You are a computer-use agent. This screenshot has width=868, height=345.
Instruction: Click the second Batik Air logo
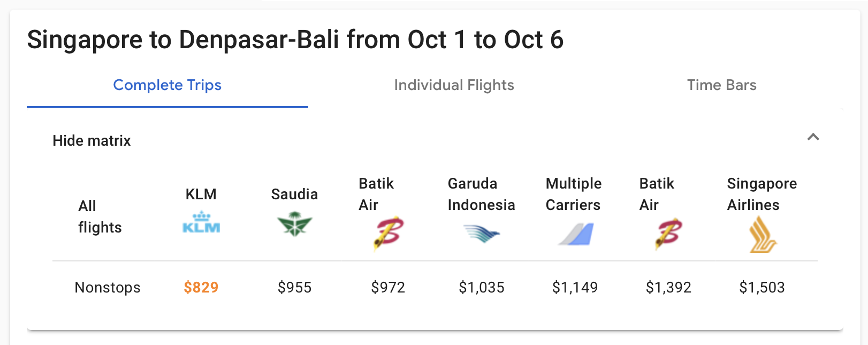coord(668,234)
